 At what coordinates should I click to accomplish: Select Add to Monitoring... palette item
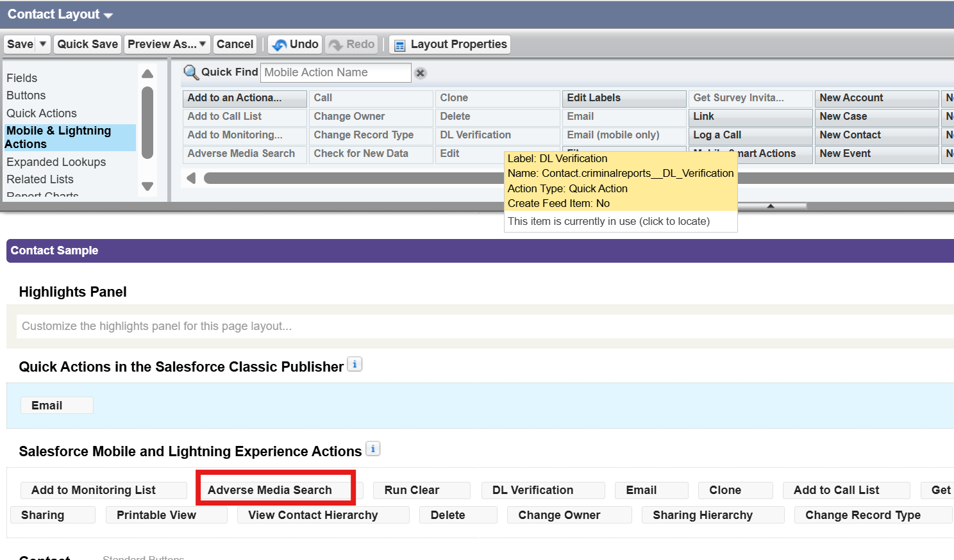[245, 135]
